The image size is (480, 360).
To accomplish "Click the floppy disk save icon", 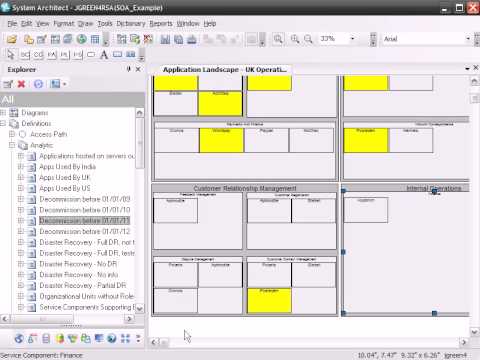I will point(165,39).
